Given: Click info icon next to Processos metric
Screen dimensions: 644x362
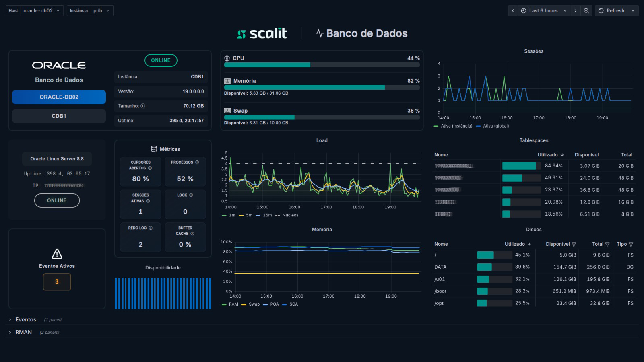Looking at the screenshot, I should [197, 162].
